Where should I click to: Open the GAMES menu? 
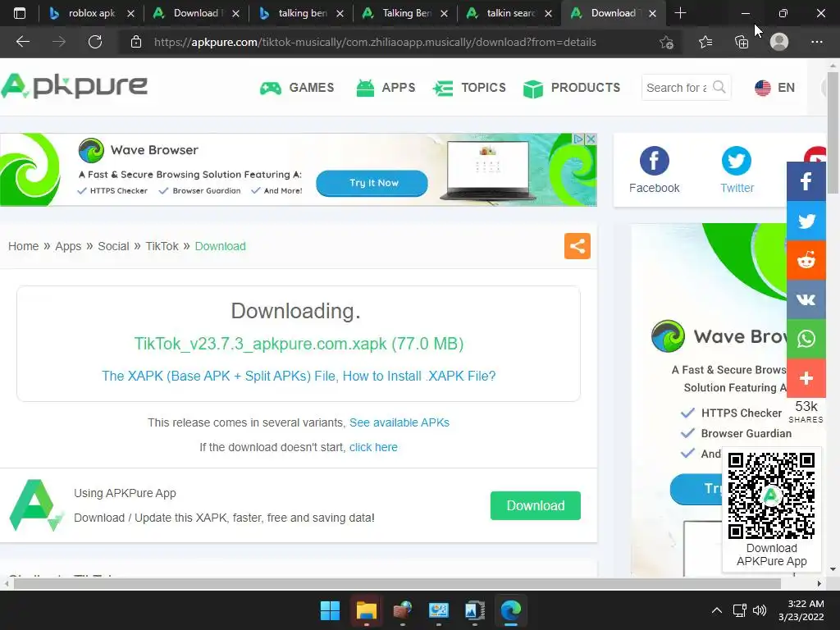(297, 87)
